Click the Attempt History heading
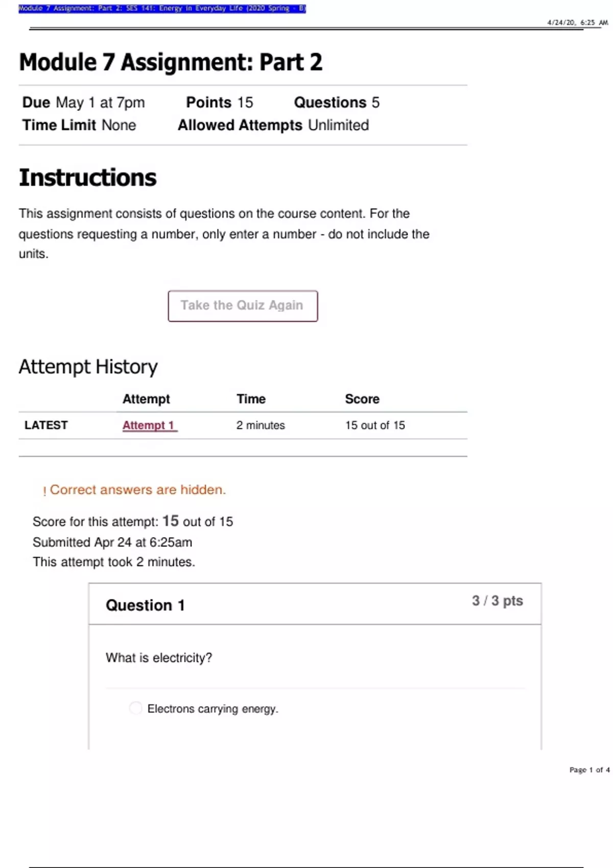 pyautogui.click(x=88, y=367)
